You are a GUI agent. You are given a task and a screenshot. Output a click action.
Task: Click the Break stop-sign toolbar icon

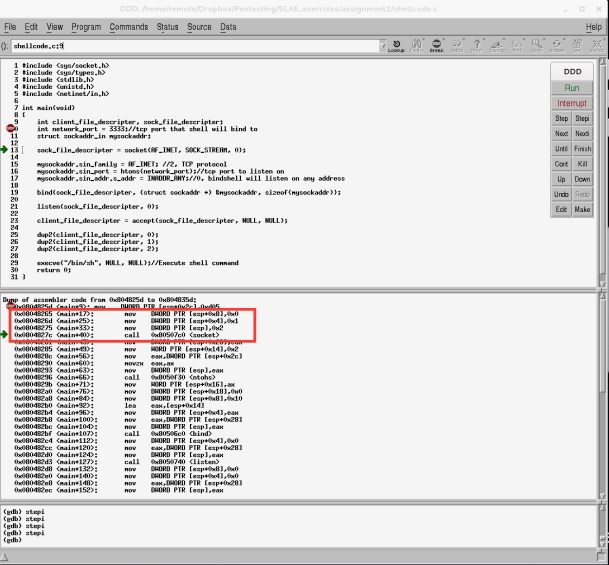(x=435, y=45)
